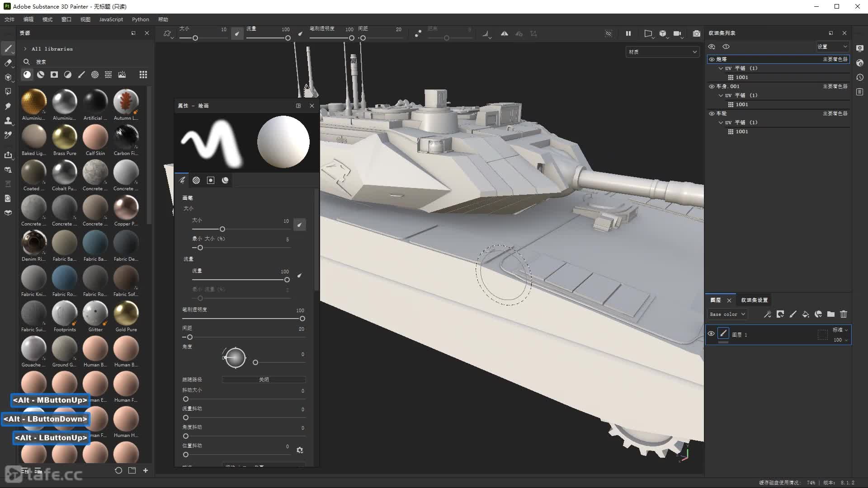Collapse UV 平铺 under 车身.001
The height and width of the screenshot is (488, 868).
pyautogui.click(x=721, y=95)
